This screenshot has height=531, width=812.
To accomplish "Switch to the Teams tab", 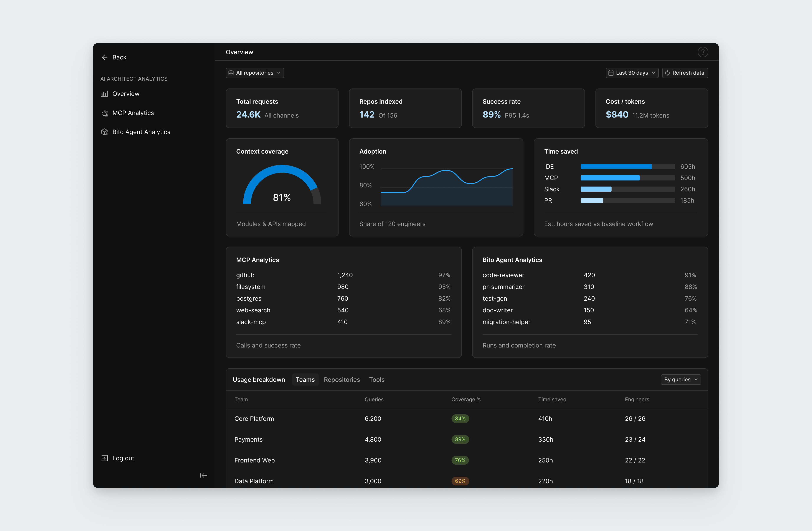I will [x=305, y=380].
